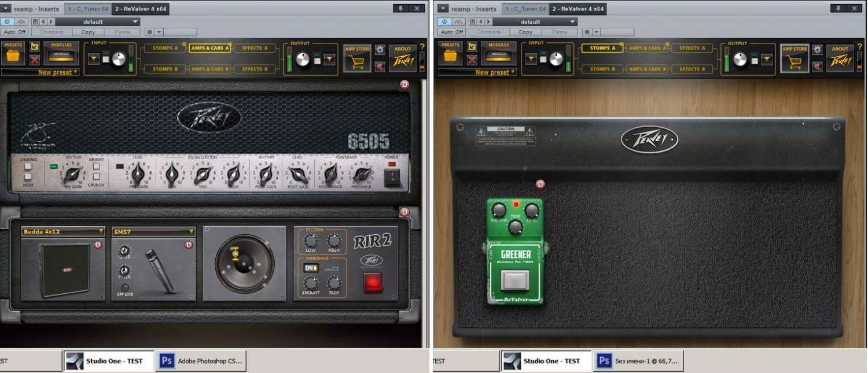The height and width of the screenshot is (373, 868).
Task: Open Presets folder in the left amp window
Action: (x=13, y=54)
